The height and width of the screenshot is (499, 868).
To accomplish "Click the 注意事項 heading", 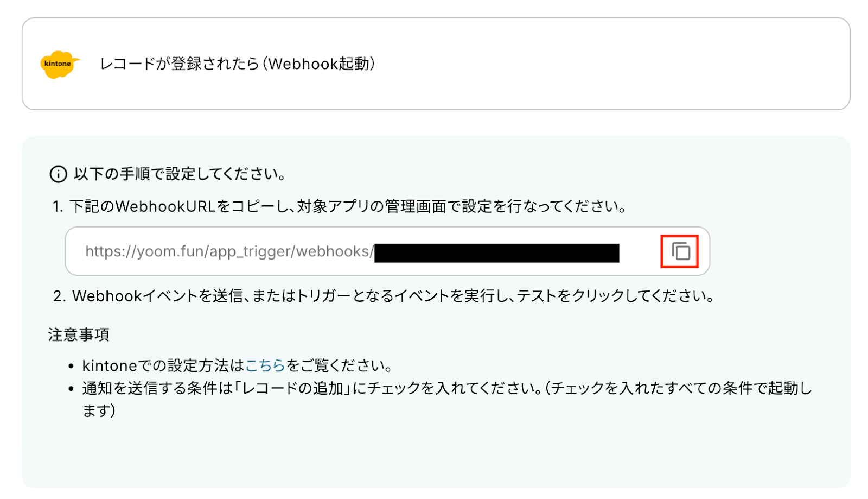I will 79,334.
